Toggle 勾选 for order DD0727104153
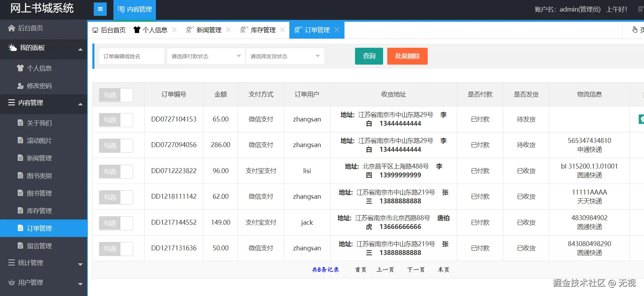Image resolution: width=644 pixels, height=296 pixels. (116, 120)
